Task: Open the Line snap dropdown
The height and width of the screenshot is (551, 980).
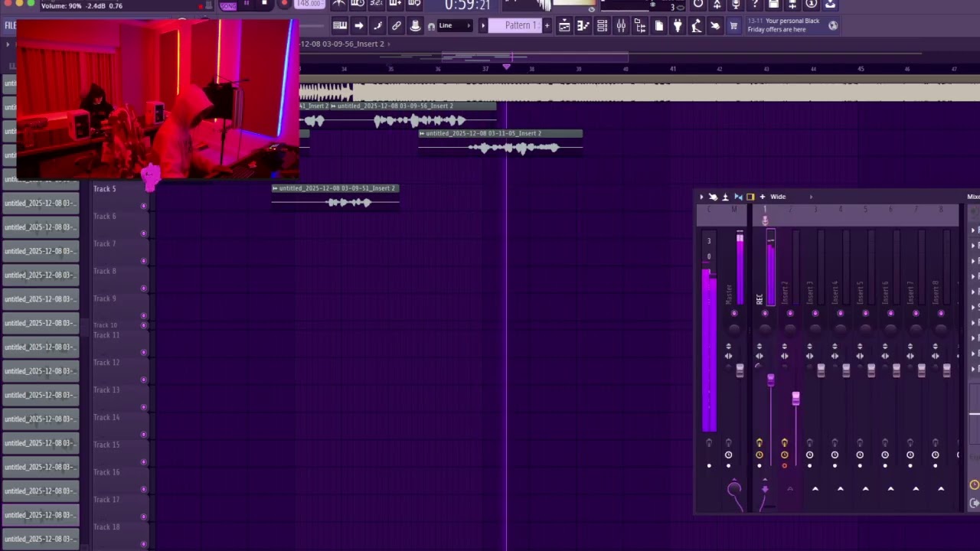Action: (455, 25)
